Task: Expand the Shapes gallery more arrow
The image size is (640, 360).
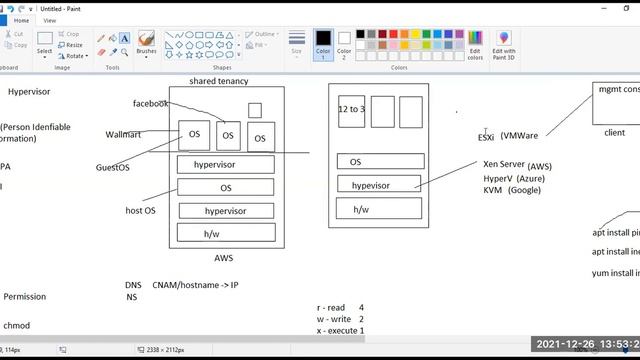Action: click(239, 55)
